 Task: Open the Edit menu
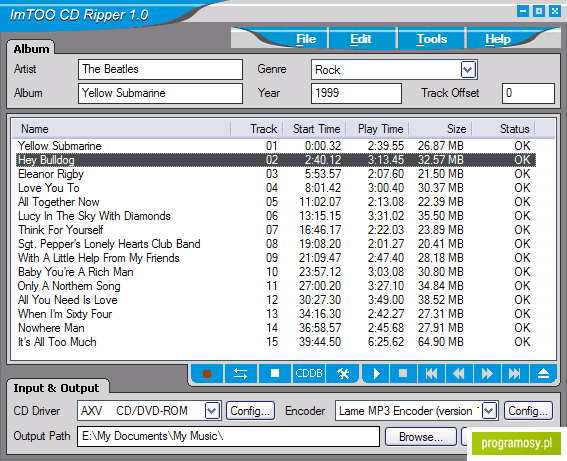361,39
